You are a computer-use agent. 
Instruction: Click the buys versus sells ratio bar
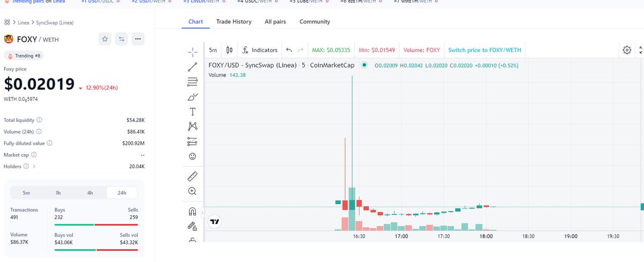(96, 224)
